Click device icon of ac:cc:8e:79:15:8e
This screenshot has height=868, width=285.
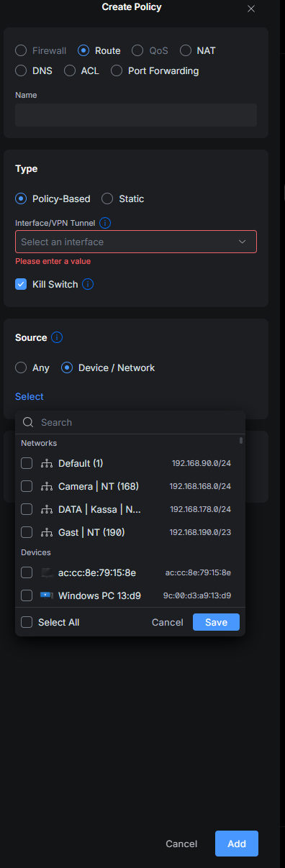47,572
